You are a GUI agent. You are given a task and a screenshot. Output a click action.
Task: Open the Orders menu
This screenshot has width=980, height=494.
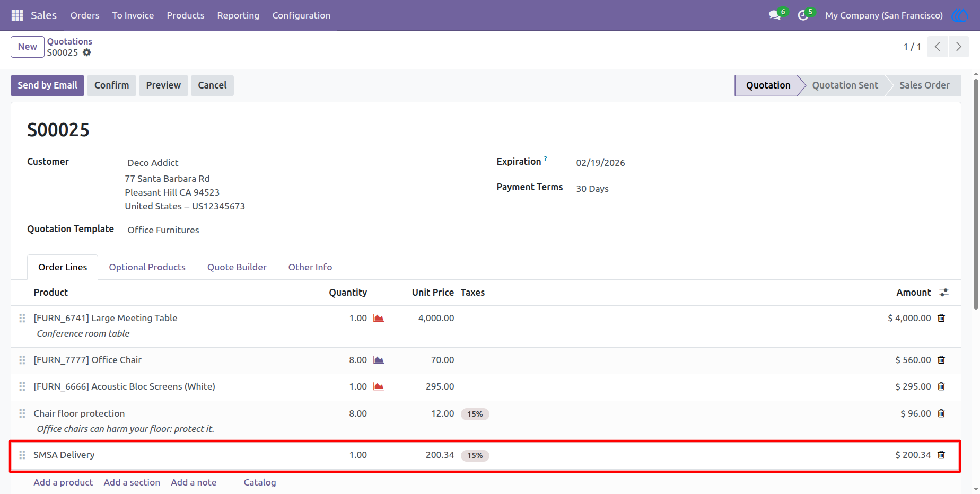[x=85, y=15]
